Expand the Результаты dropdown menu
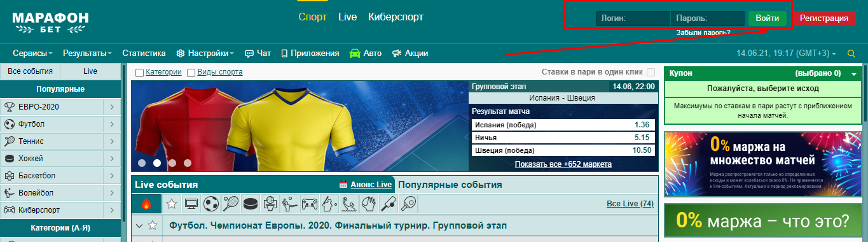 (87, 53)
